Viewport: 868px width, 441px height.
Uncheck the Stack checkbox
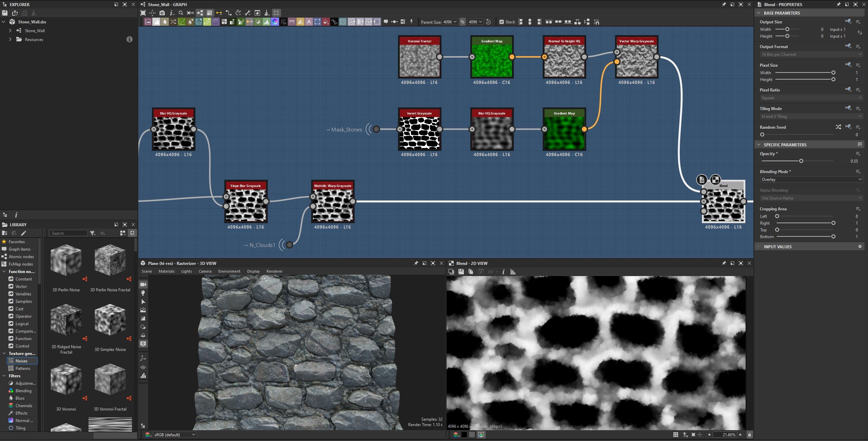(501, 22)
